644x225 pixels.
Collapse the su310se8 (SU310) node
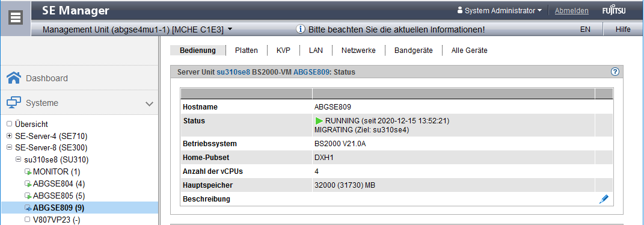(19, 159)
